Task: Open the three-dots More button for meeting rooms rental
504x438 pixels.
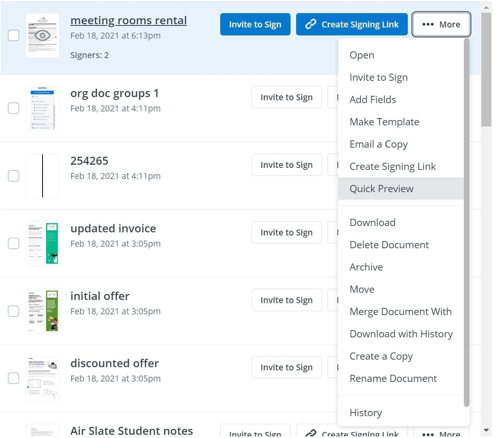Action: (x=441, y=24)
